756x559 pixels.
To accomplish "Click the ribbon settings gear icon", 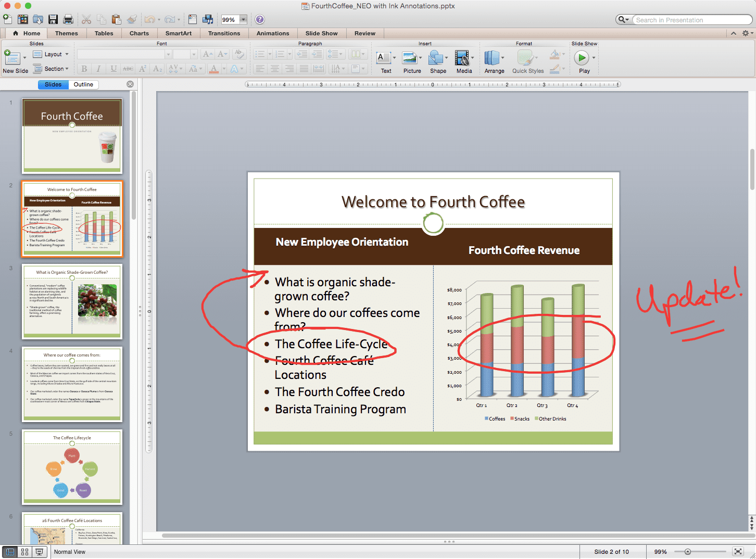I will click(x=746, y=33).
